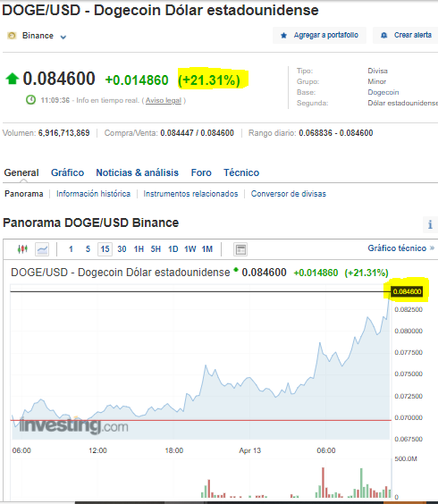Viewport: 438px width, 504px height.
Task: Click the chart layout window icon
Action: pyautogui.click(x=240, y=249)
